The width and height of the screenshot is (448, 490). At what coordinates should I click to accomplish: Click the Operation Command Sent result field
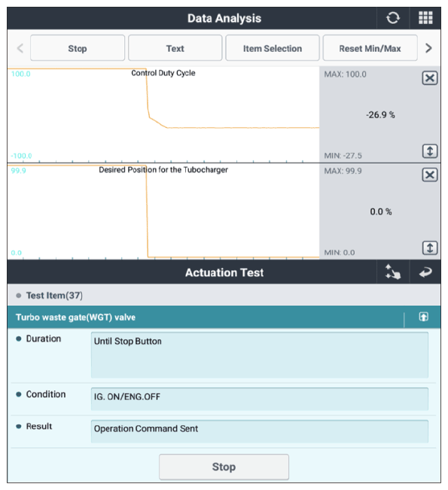tap(260, 431)
